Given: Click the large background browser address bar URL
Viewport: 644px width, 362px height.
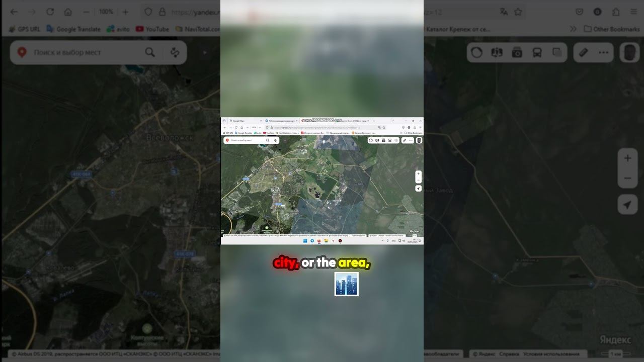Looking at the screenshot, I should [196, 12].
